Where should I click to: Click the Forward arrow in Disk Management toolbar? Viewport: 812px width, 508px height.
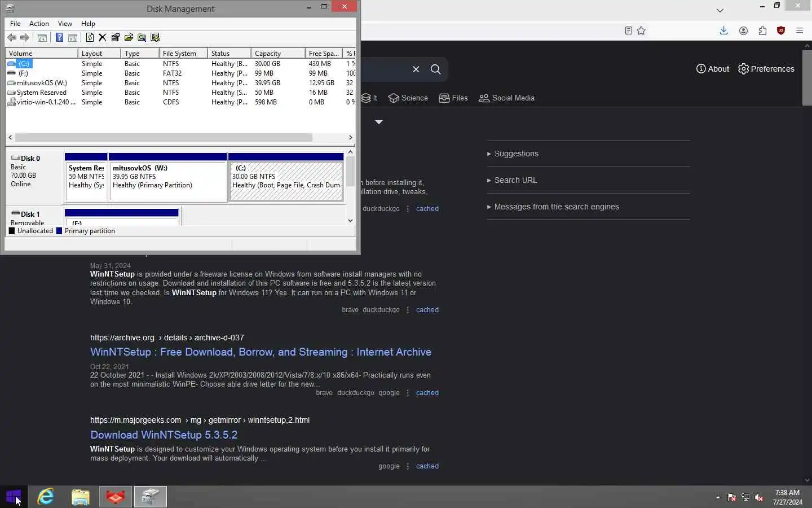point(25,38)
